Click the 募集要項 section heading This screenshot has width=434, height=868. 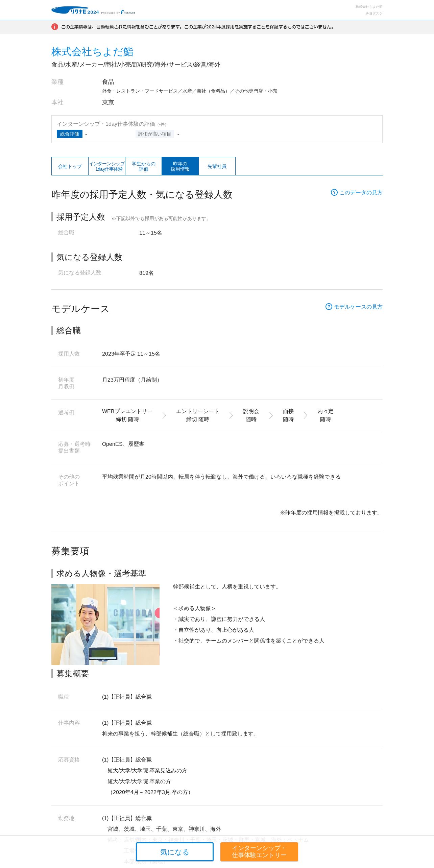tap(70, 551)
